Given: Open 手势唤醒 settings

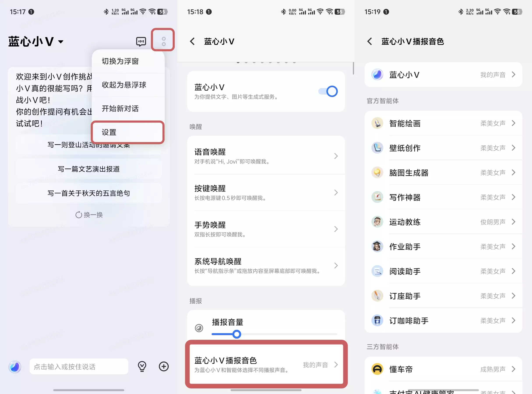Looking at the screenshot, I should click(x=266, y=229).
